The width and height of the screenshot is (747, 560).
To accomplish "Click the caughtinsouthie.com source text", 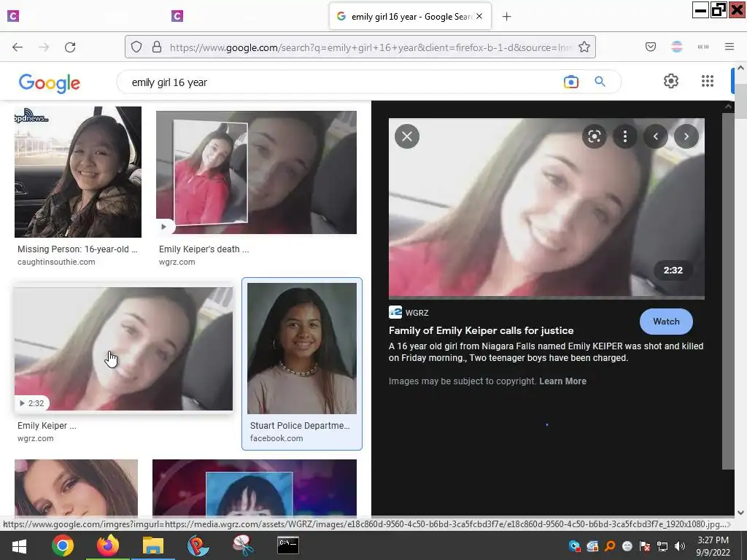I will point(56,262).
